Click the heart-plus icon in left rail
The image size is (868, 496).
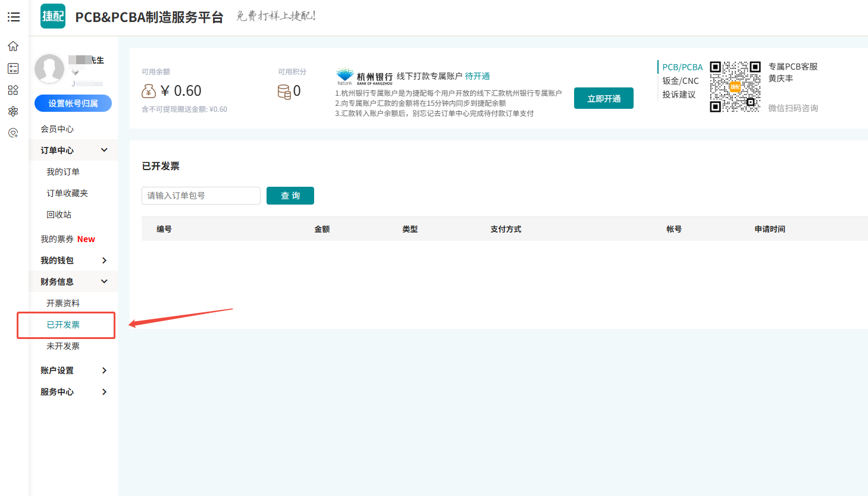pos(13,133)
